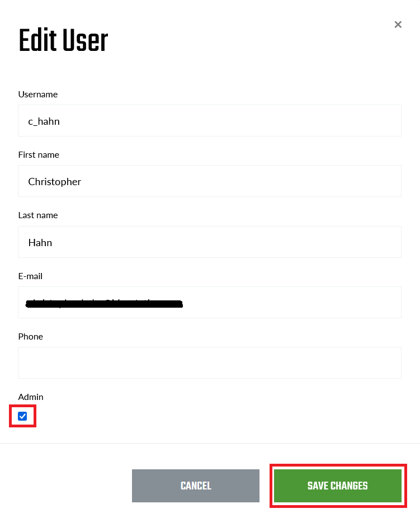Image resolution: width=420 pixels, height=518 pixels.
Task: Click the E-mail label
Action: click(30, 276)
